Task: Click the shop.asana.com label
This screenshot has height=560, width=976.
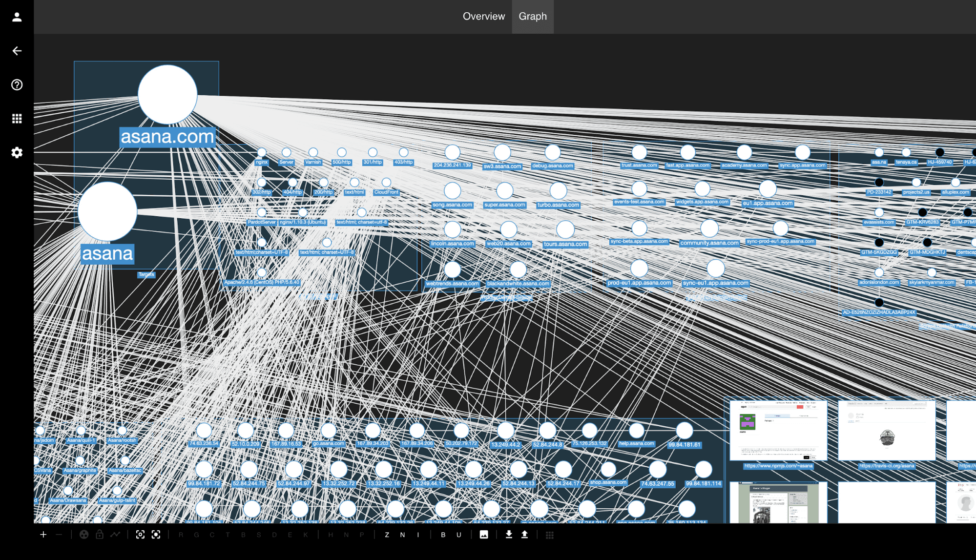Action: coord(608,482)
